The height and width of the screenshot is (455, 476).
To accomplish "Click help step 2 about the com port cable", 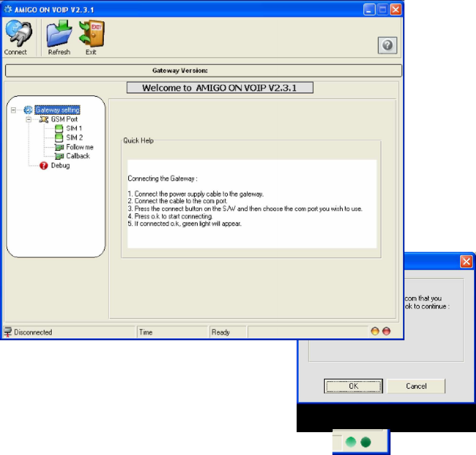I will [x=177, y=201].
